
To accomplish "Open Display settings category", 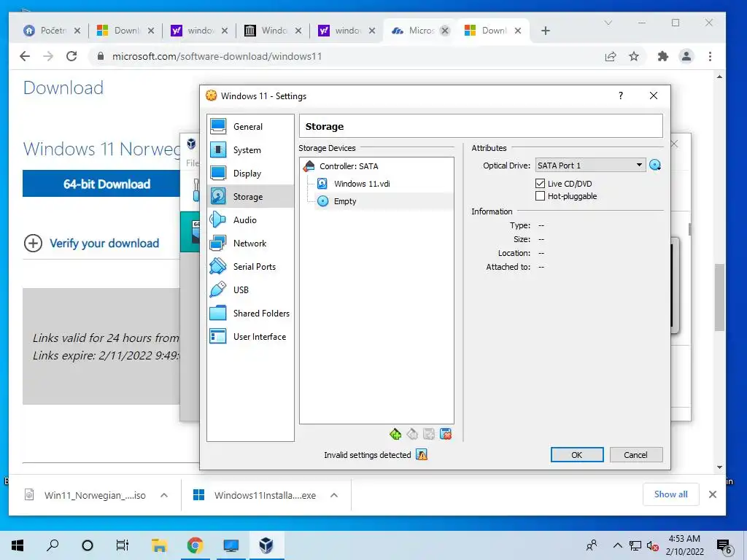I will click(250, 174).
